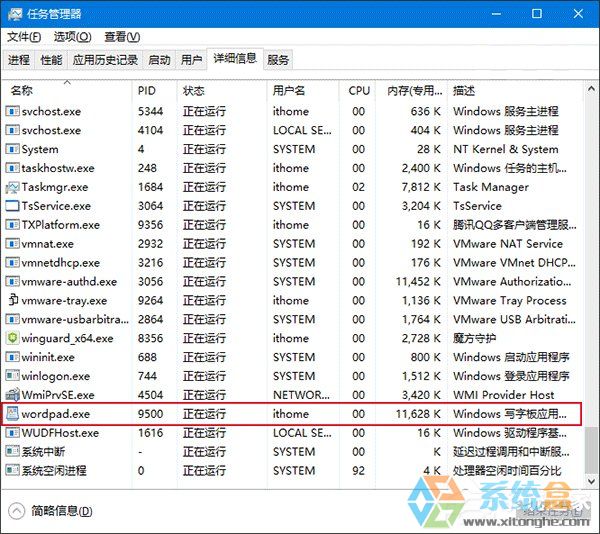Open the 查看(V) menu
This screenshot has width=600, height=534.
tap(122, 37)
